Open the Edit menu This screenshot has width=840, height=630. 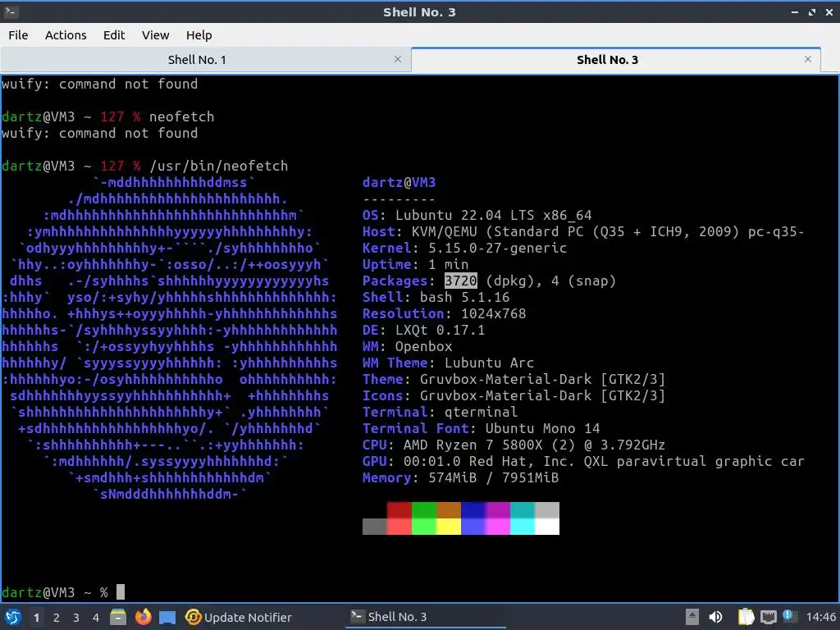(x=113, y=34)
